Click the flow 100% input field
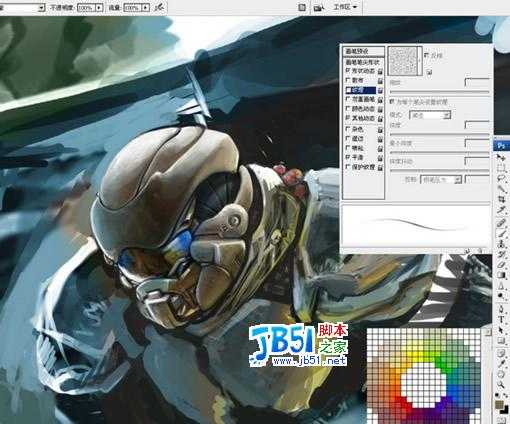This screenshot has height=424, width=510. tap(133, 7)
